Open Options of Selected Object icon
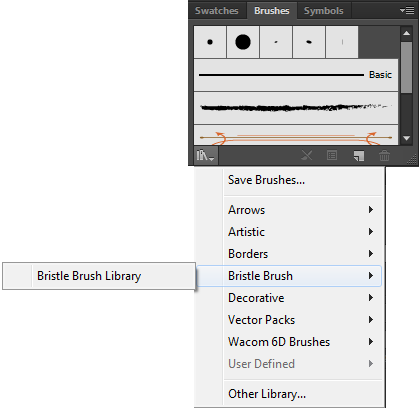Viewport: 420px width, 410px height. 332,155
